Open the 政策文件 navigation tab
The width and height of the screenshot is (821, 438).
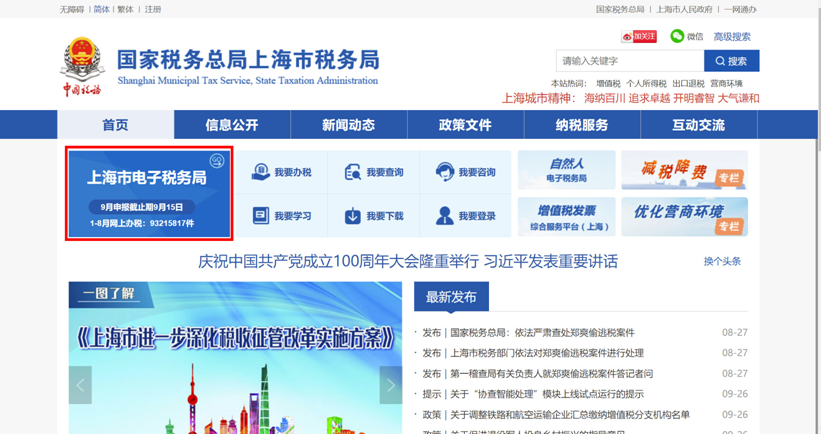pos(465,125)
